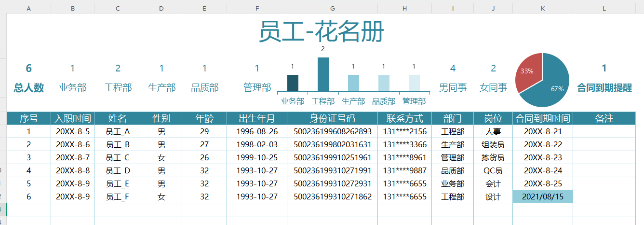This screenshot has width=644, height=225.
Task: Click the 女同事 label
Action: pos(493,88)
